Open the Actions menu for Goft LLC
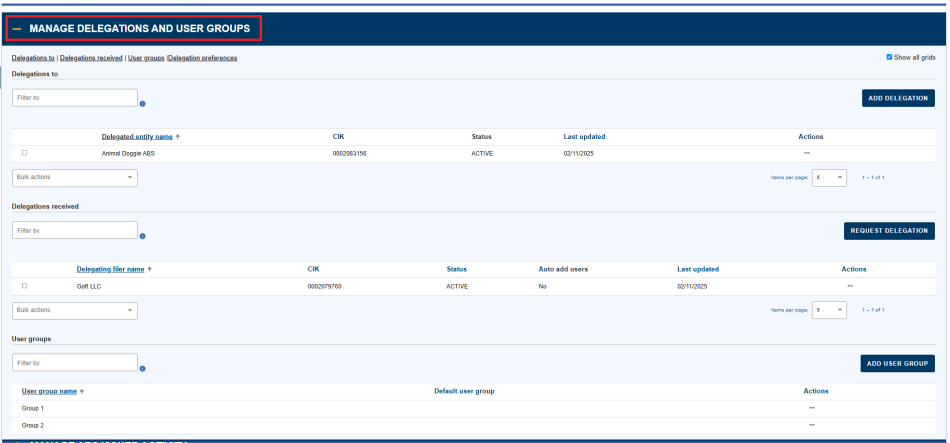 tap(850, 286)
